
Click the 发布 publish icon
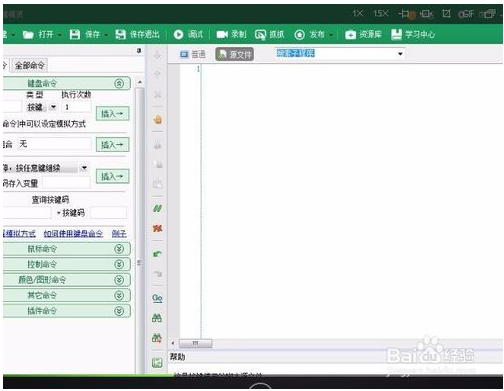(x=299, y=34)
